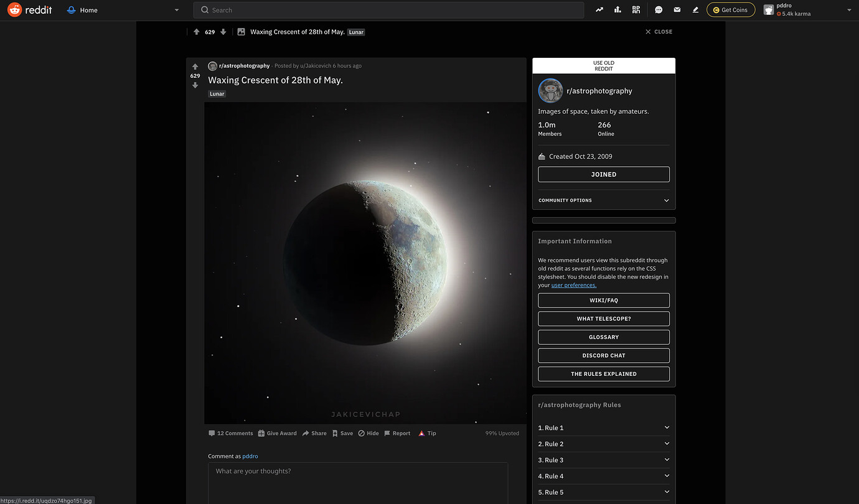Report the post using the flag icon
The image size is (859, 504).
click(397, 433)
